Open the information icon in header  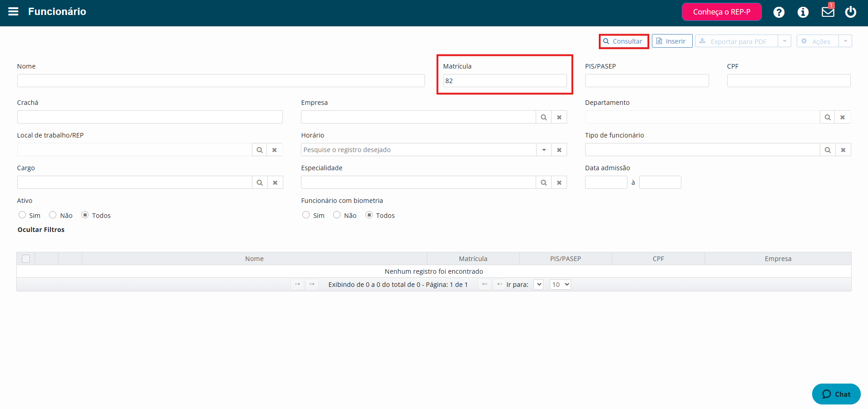tap(803, 12)
